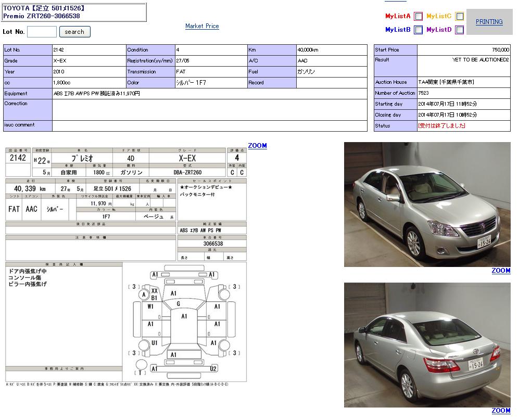Click the PRINTING link
This screenshot has height=420, width=531.
489,22
